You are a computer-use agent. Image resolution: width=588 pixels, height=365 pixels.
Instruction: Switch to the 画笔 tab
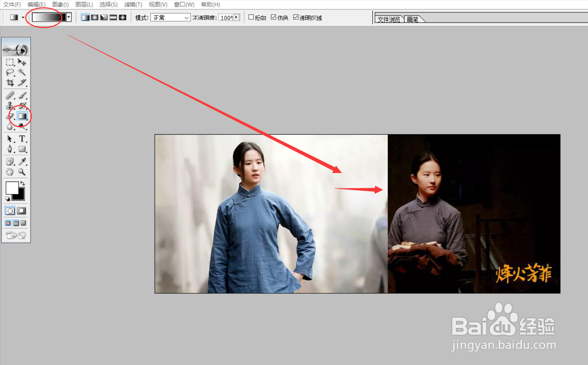tap(413, 19)
